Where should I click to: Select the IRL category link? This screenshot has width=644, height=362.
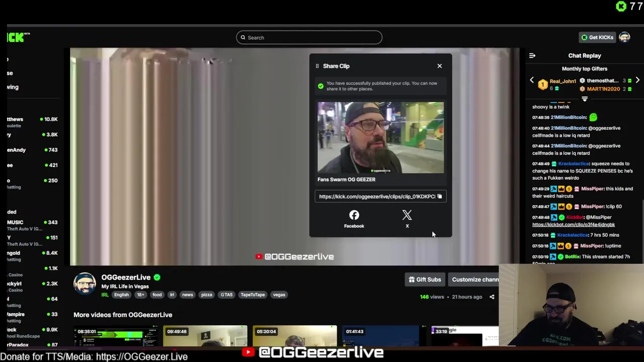[x=105, y=295]
